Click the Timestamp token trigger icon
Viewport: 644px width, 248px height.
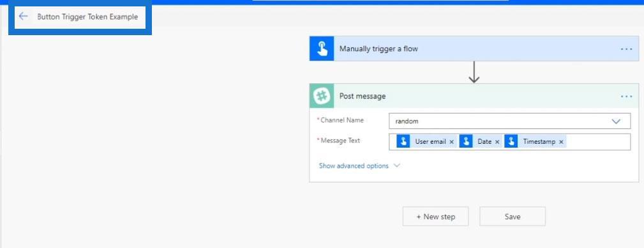click(x=511, y=141)
